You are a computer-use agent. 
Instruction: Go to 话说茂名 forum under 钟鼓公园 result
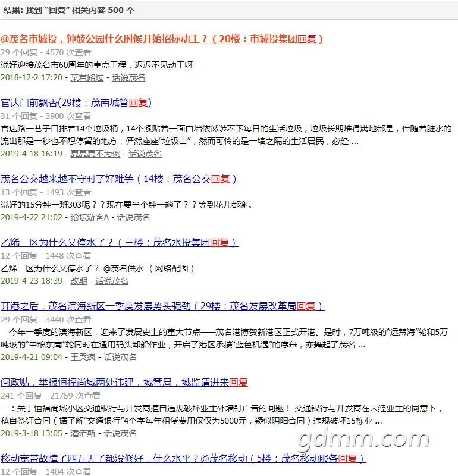tap(128, 78)
